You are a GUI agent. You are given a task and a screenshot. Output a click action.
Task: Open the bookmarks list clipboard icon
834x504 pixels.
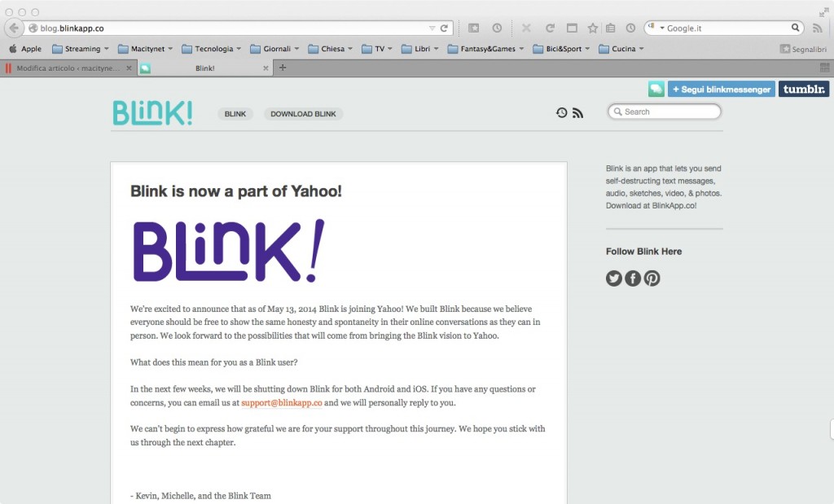click(x=611, y=28)
